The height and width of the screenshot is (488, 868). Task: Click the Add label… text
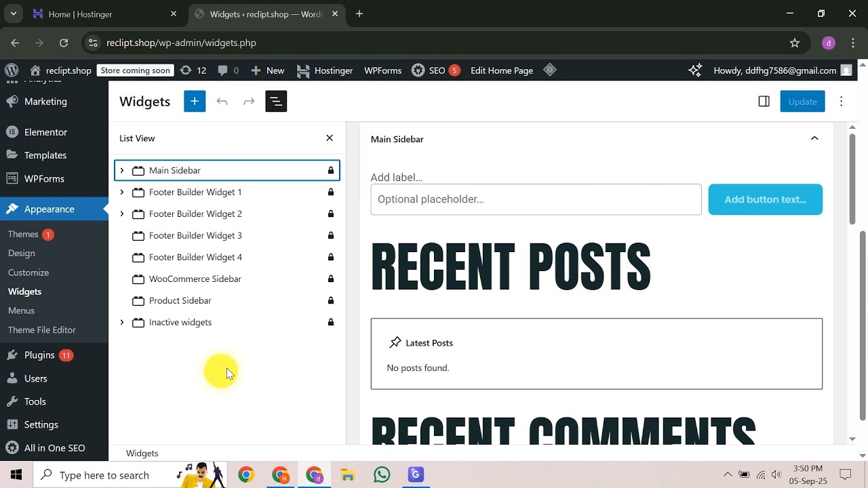click(x=397, y=178)
